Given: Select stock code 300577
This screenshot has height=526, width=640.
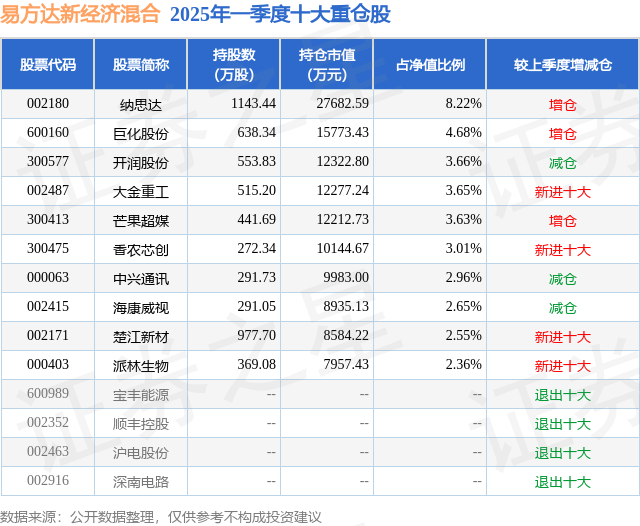Looking at the screenshot, I should pos(48,162).
